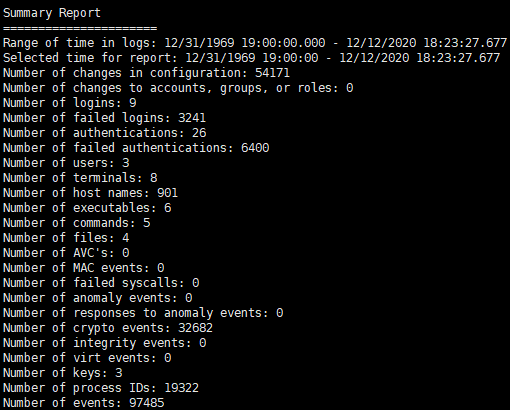This screenshot has width=510, height=410.
Task: Click the Number of MAC events line
Action: coord(84,268)
